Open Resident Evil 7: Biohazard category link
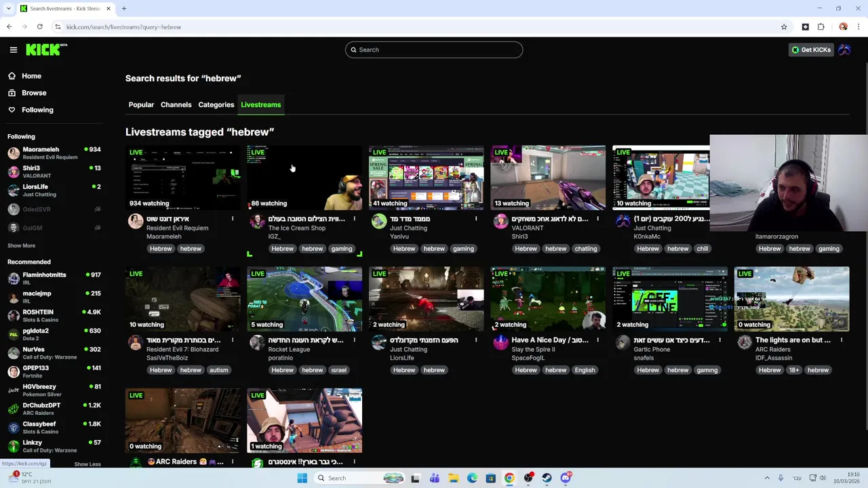 click(182, 350)
